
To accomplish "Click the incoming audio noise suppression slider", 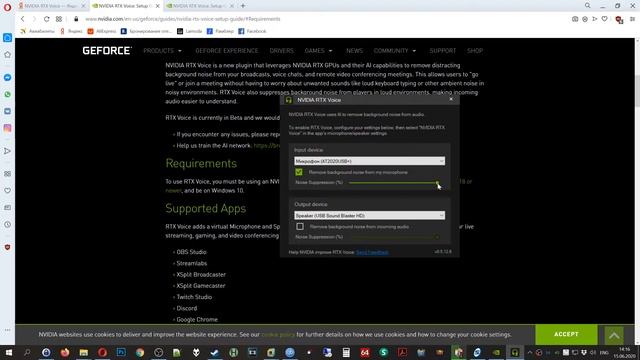I will point(395,237).
